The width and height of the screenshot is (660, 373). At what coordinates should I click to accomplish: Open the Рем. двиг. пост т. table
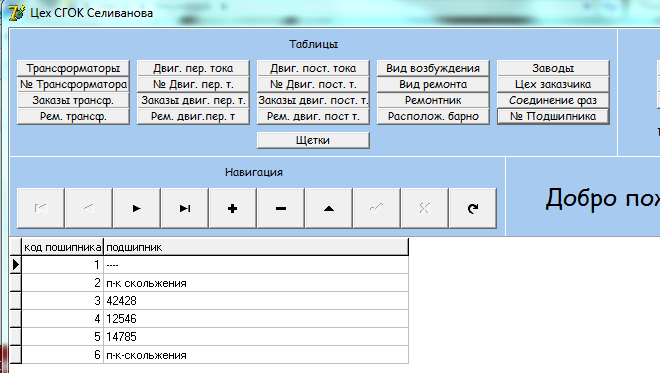pos(313,116)
